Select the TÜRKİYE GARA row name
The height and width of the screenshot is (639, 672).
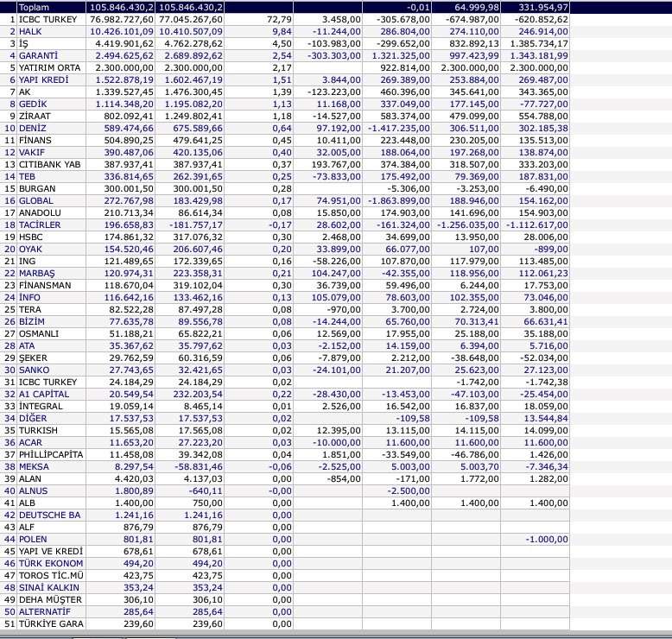(x=51, y=623)
